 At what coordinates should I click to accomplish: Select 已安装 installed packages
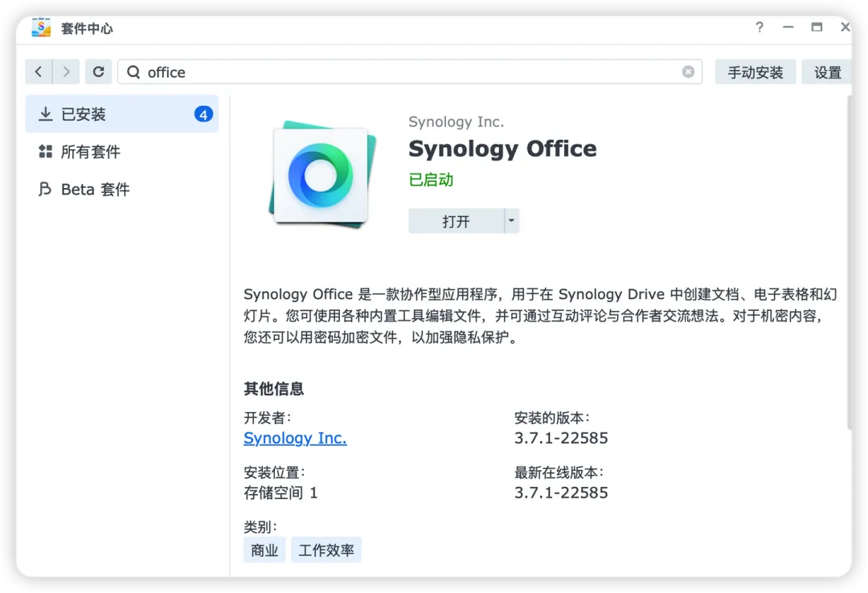pyautogui.click(x=122, y=114)
